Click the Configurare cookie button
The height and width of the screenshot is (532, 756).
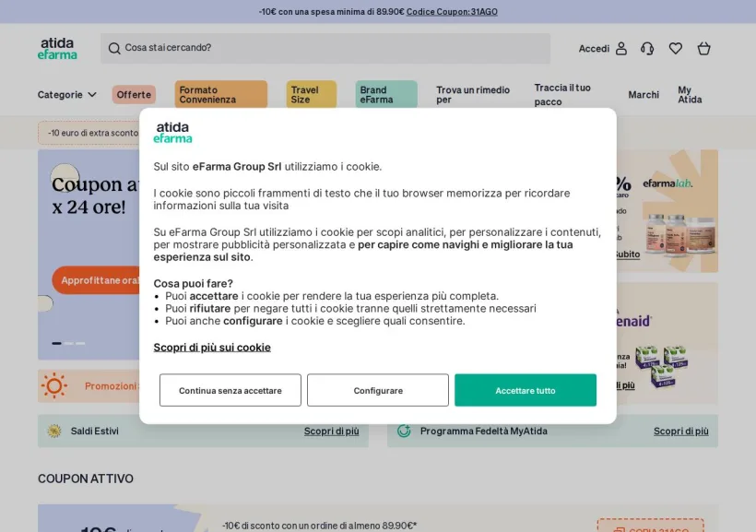(378, 390)
